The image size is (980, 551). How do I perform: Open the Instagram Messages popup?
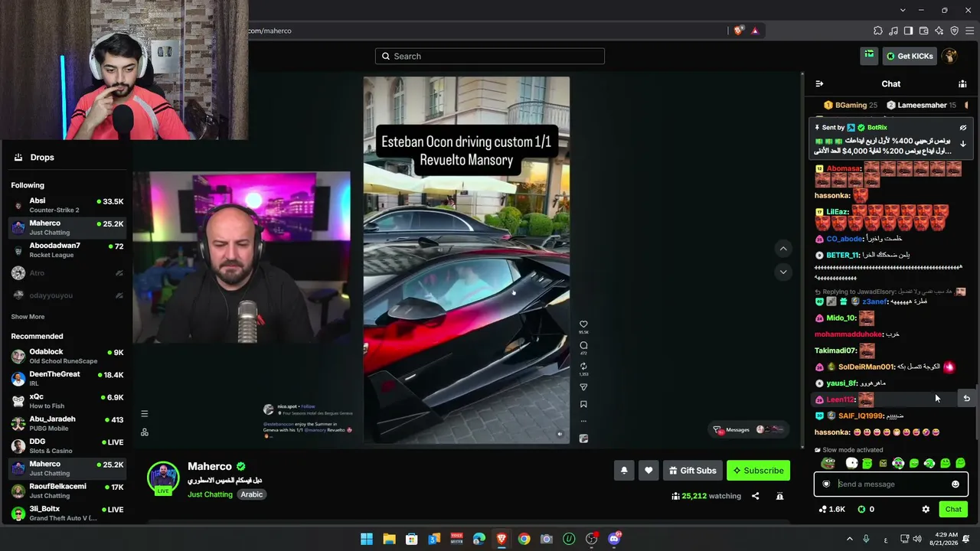tap(748, 430)
